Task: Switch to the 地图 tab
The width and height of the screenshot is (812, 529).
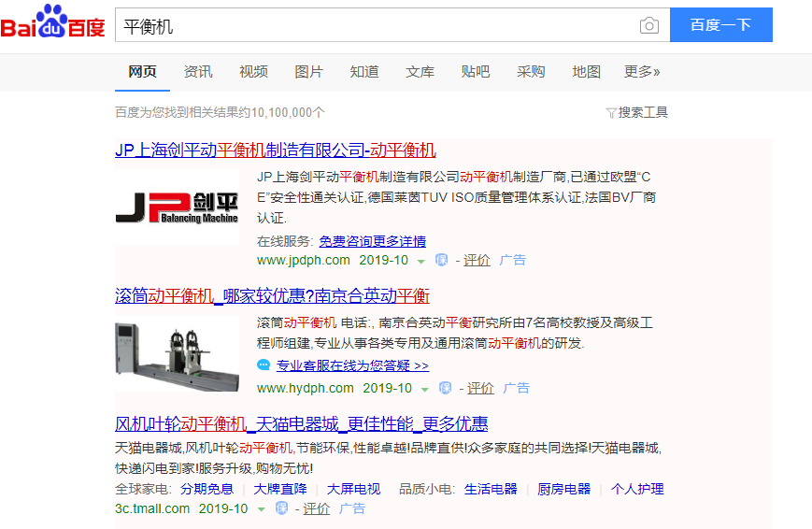Action: click(586, 72)
